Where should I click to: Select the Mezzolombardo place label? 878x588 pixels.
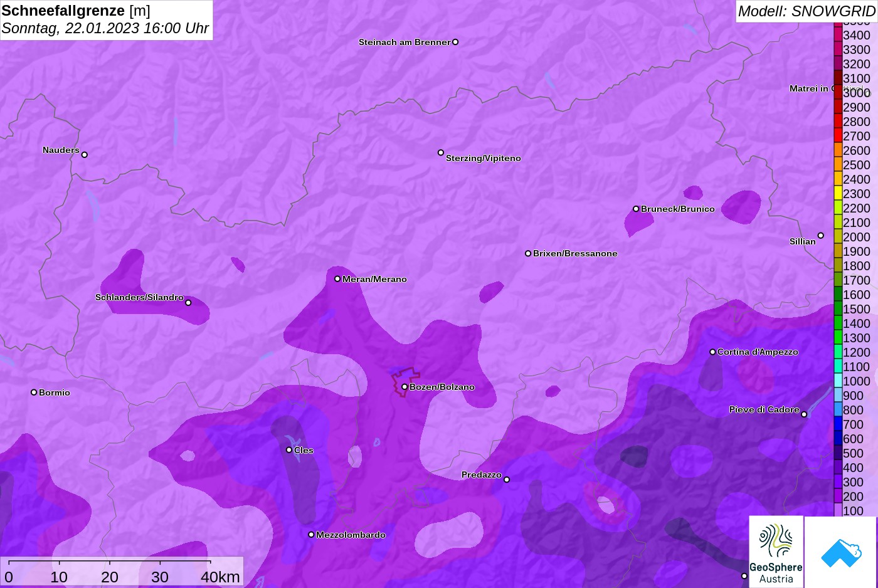click(351, 535)
